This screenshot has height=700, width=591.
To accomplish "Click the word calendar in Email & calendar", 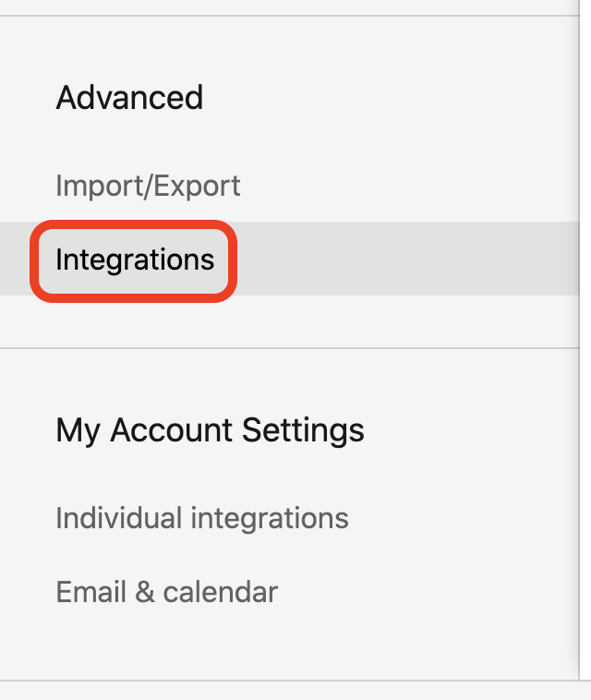I will 221,592.
